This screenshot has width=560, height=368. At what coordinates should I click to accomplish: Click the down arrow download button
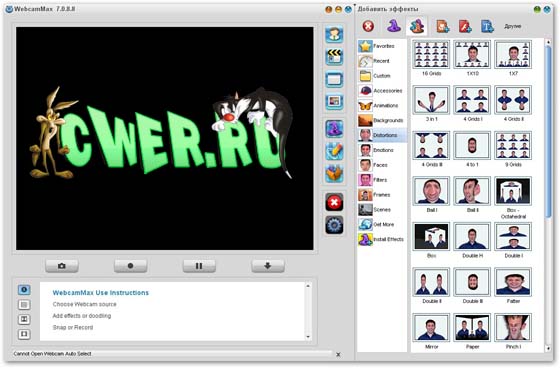(x=268, y=266)
